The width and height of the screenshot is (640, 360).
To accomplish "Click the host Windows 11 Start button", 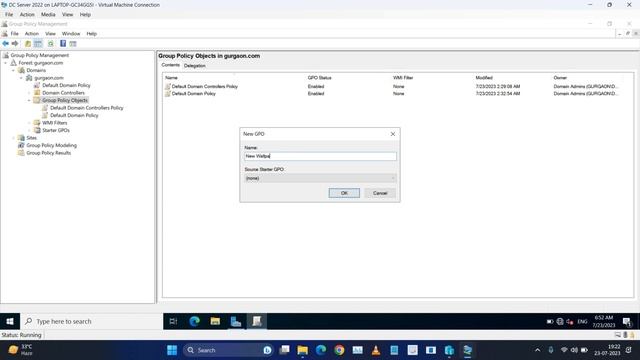I will (x=172, y=350).
